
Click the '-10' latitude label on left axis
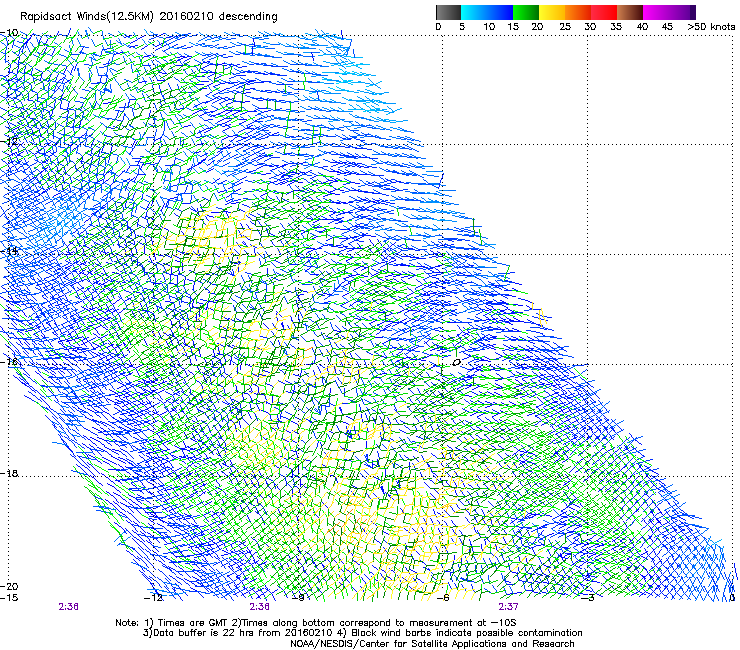(10, 33)
